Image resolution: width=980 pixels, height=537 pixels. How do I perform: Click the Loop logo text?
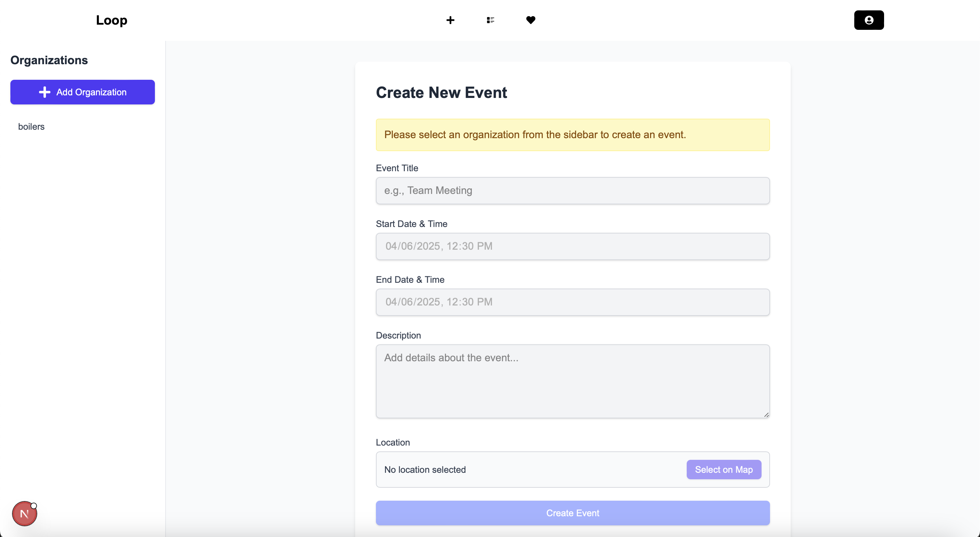pyautogui.click(x=111, y=20)
